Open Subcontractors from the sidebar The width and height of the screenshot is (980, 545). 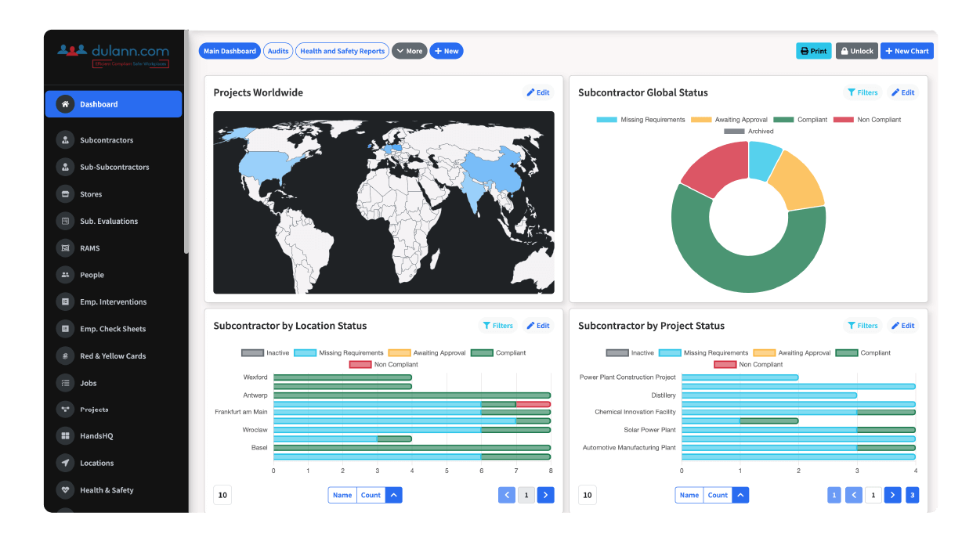click(x=107, y=140)
